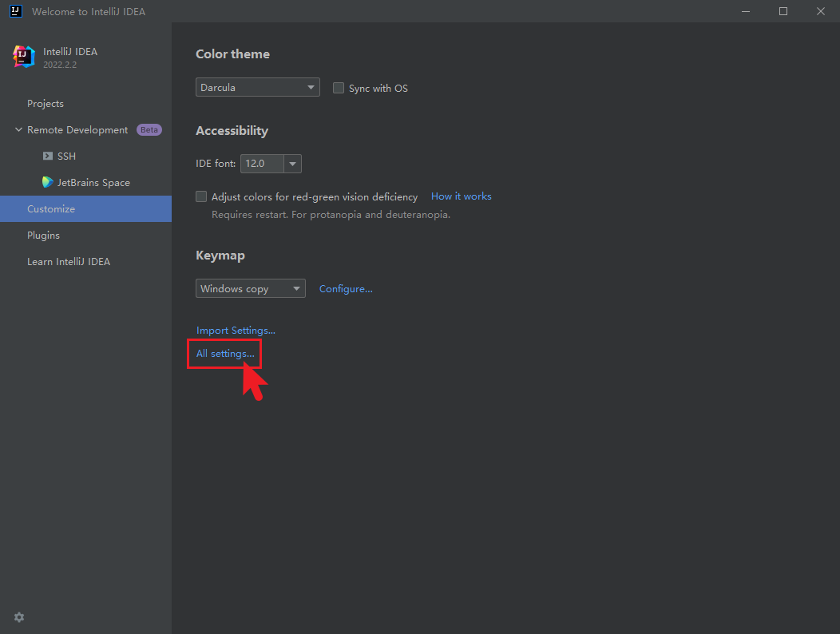This screenshot has height=634, width=840.
Task: Enable Sync with OS checkbox
Action: pyautogui.click(x=339, y=88)
